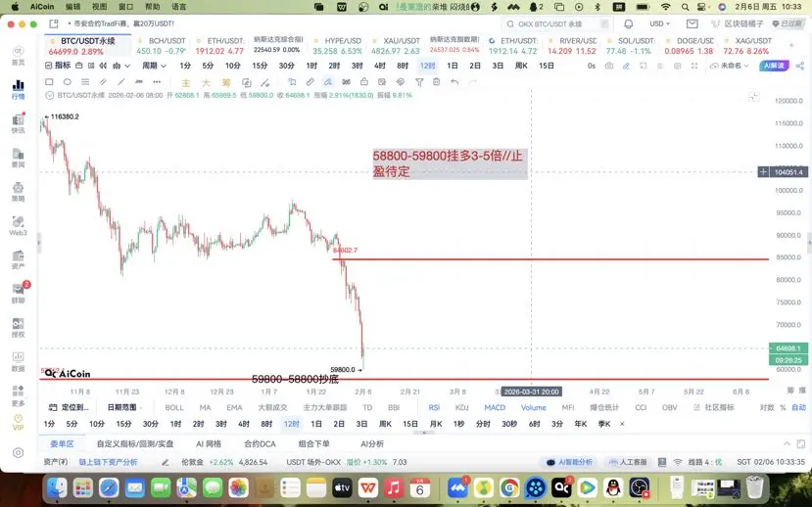
Task: Open the mail envelope icon
Action: click(x=692, y=23)
